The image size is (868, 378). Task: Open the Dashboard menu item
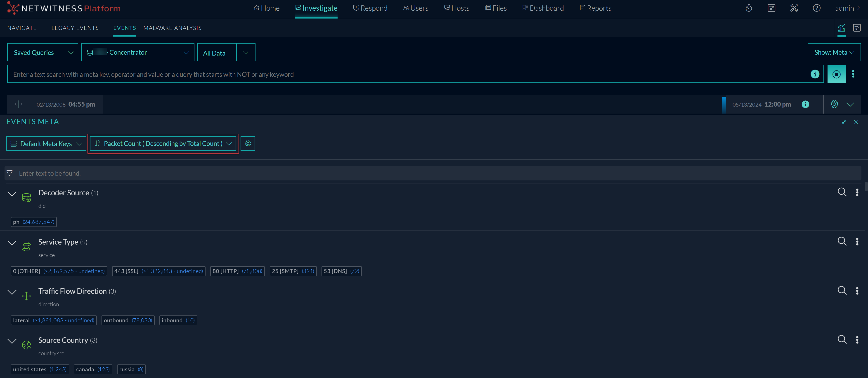tap(543, 8)
